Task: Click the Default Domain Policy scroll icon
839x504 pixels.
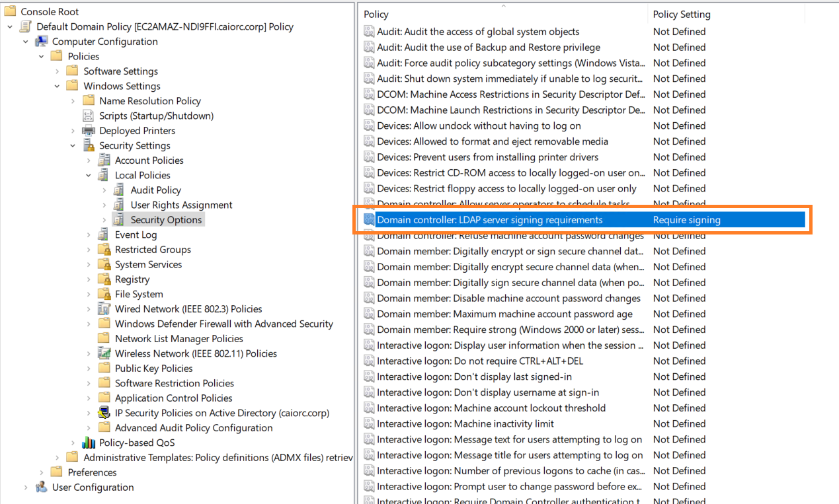Action: coord(25,26)
